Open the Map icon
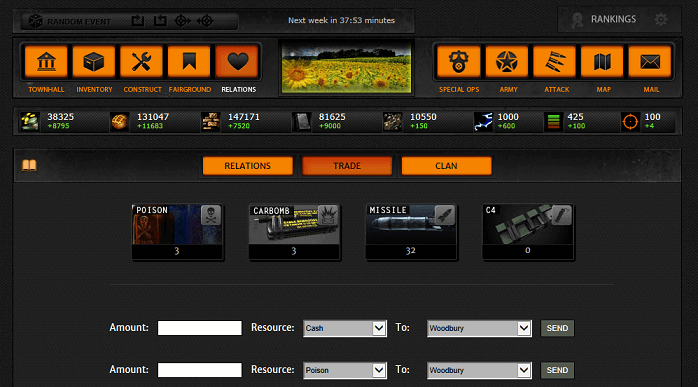The height and width of the screenshot is (387, 698). [602, 61]
